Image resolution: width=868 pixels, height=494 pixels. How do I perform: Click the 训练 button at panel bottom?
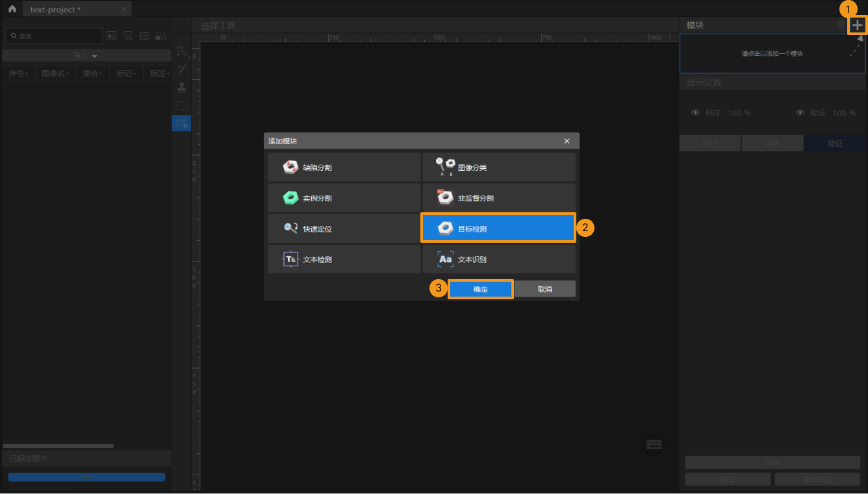click(772, 462)
